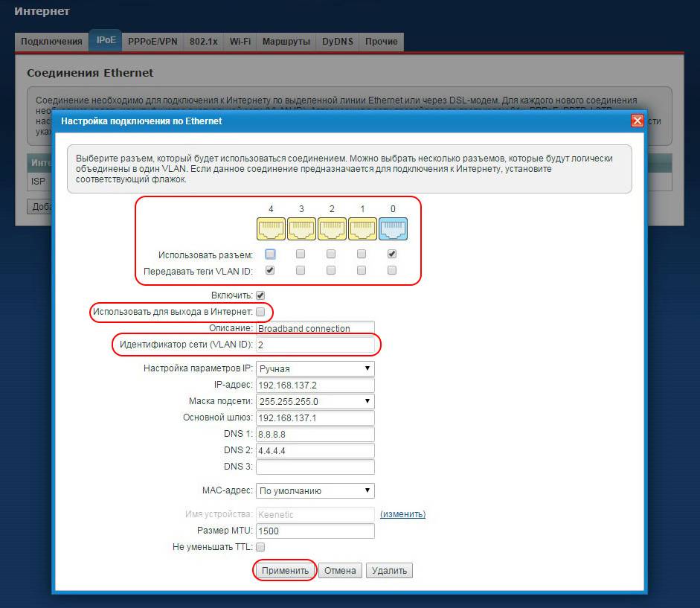Click the 'DNS 1' input field
The image size is (700, 608).
(315, 434)
